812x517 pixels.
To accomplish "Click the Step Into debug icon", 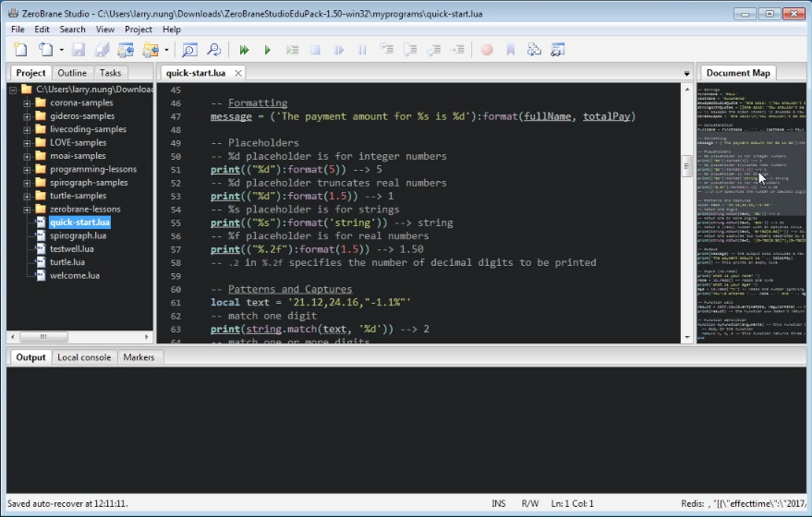I will click(386, 50).
